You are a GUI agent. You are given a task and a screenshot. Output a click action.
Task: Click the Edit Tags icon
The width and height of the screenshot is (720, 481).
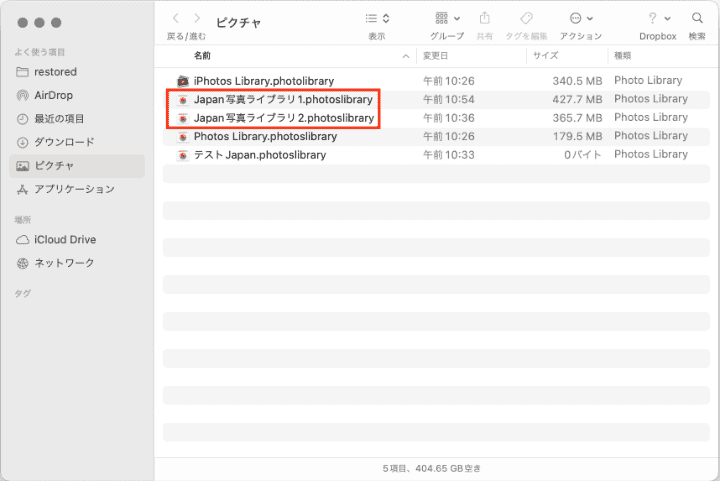coord(526,18)
